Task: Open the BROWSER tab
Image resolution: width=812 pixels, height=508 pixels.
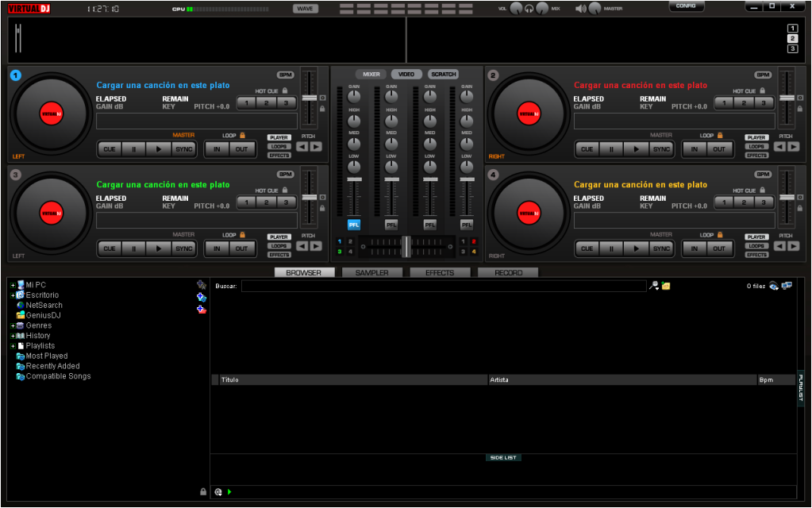Action: [304, 272]
